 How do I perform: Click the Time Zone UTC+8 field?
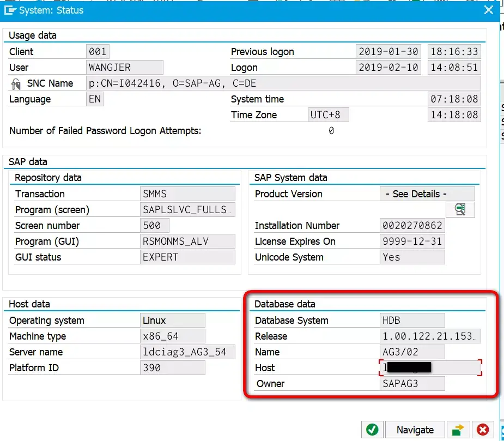(328, 115)
